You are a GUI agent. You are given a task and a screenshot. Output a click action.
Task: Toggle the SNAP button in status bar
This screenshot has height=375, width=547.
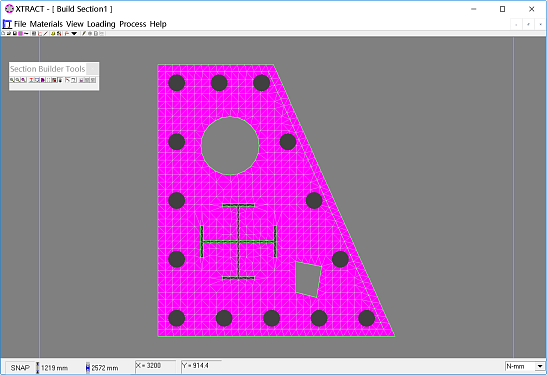20,368
